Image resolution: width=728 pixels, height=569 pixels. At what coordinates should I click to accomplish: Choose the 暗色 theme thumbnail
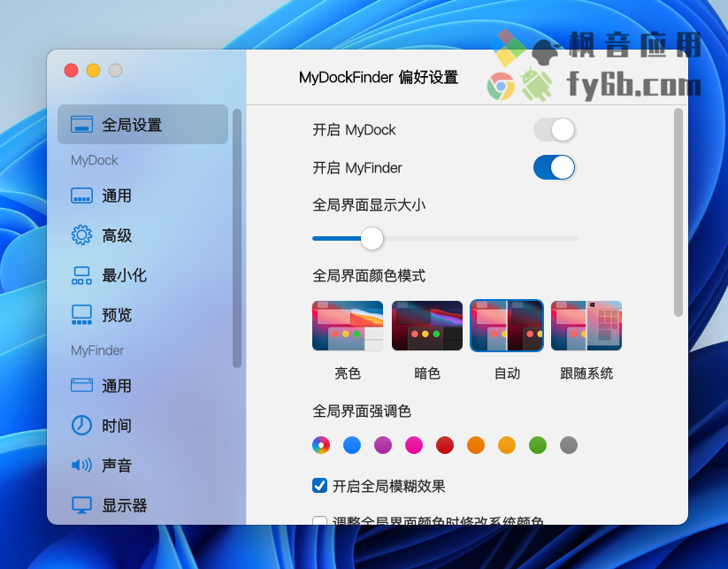click(427, 326)
